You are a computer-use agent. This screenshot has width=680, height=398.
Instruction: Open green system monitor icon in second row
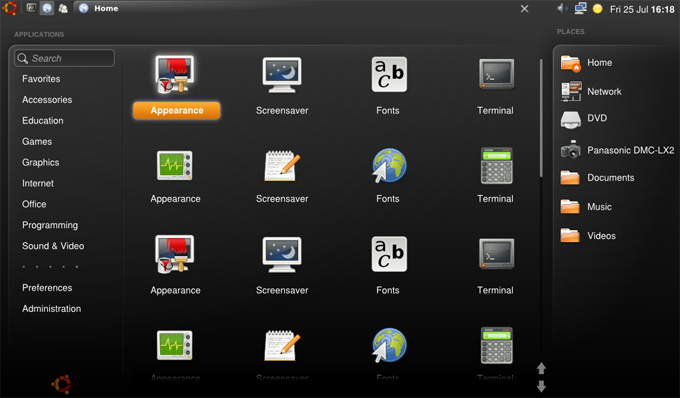[x=175, y=166]
